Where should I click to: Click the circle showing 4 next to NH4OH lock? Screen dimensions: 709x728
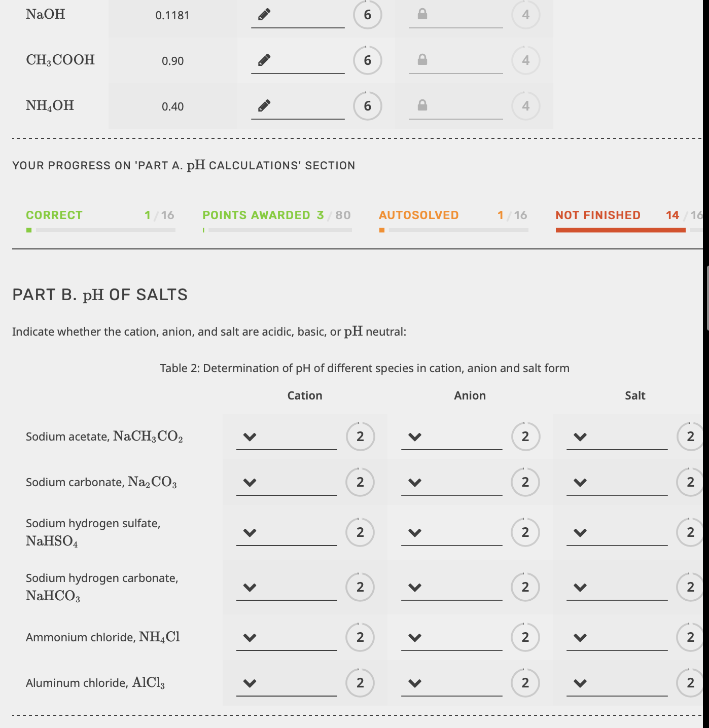pos(525,106)
